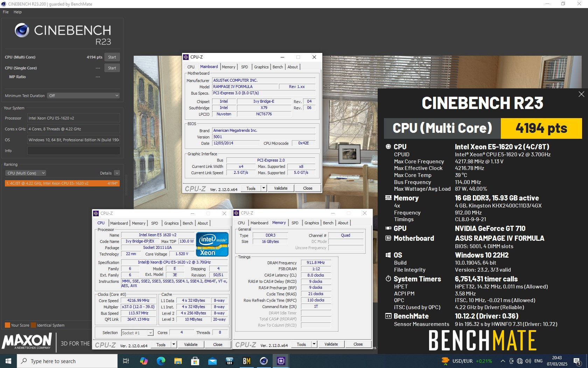The width and height of the screenshot is (588, 368).
Task: Click the taskbar search box
Action: pos(67,361)
